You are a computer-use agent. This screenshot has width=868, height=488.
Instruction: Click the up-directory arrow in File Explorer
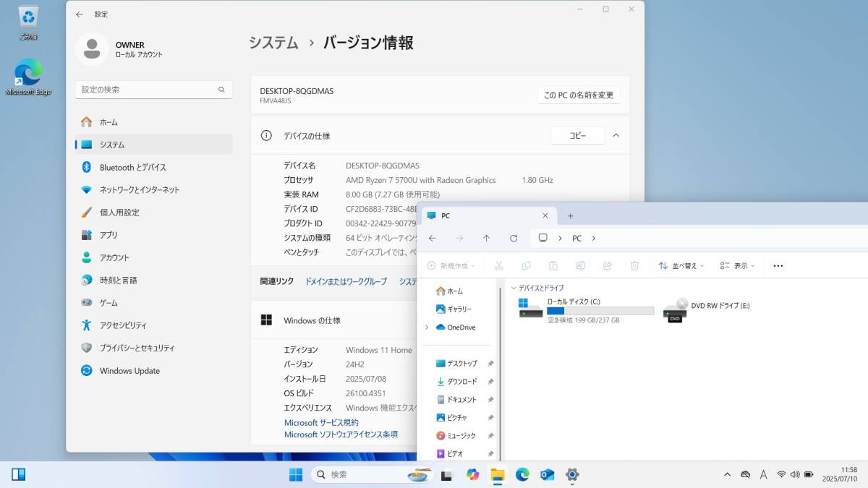coord(486,239)
